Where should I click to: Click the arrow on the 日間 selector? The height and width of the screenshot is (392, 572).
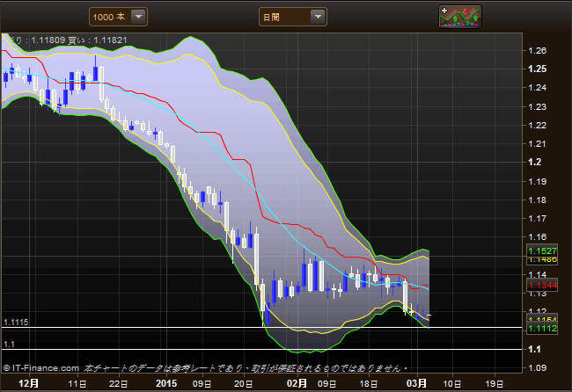318,17
